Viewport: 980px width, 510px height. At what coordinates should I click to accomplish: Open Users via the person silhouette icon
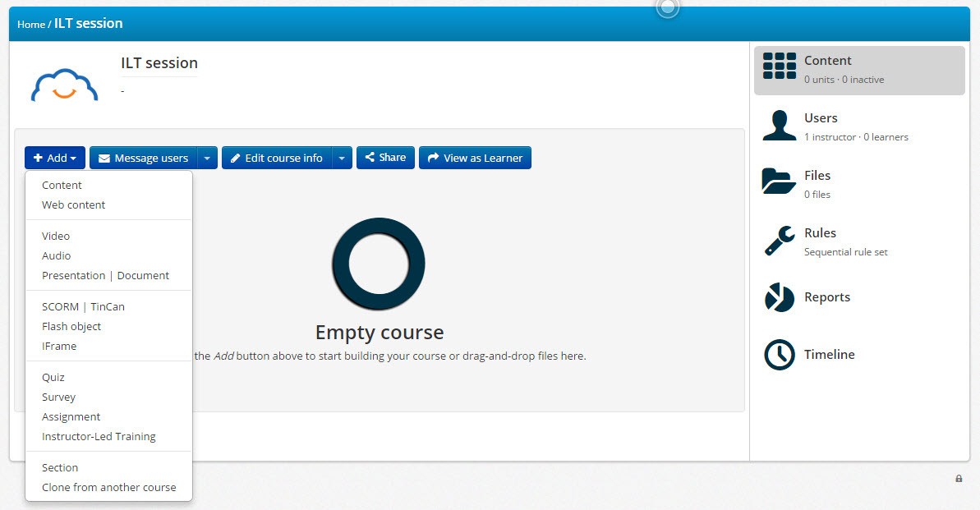[779, 125]
